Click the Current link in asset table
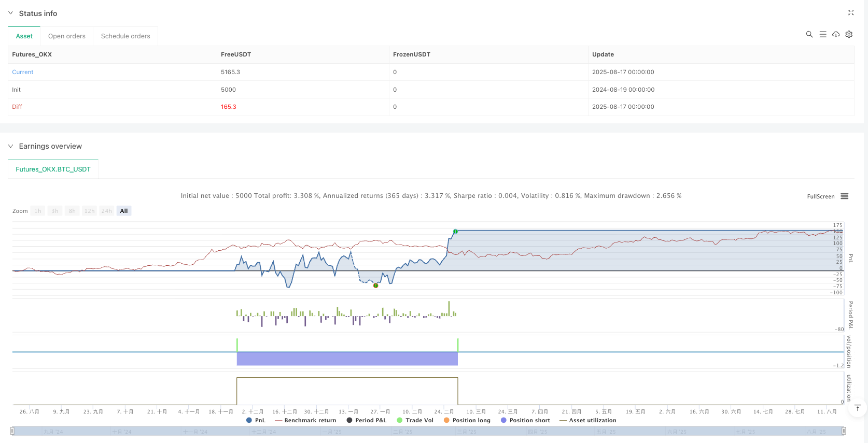Screen dimensions: 868x443 (x=23, y=72)
